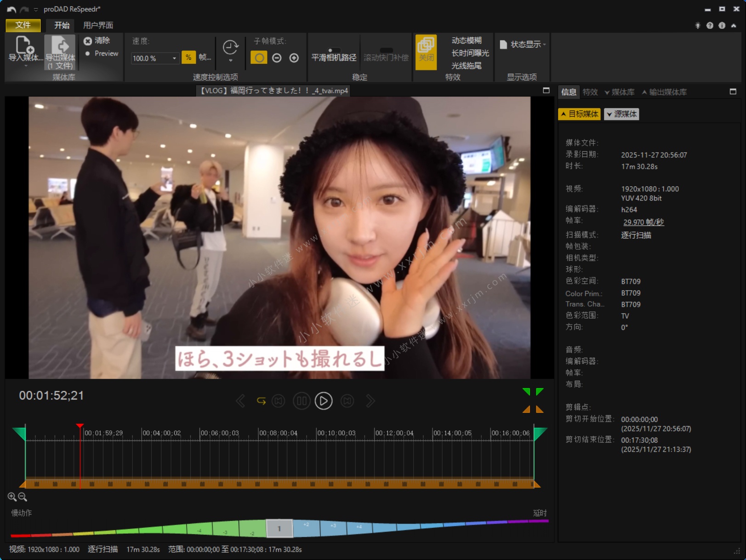This screenshot has height=560, width=746.
Task: Expand the 源媒体 section
Action: click(x=621, y=114)
